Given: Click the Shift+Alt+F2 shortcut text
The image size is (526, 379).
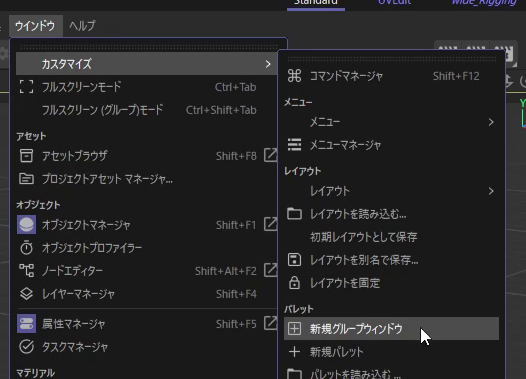Looking at the screenshot, I should tap(226, 271).
